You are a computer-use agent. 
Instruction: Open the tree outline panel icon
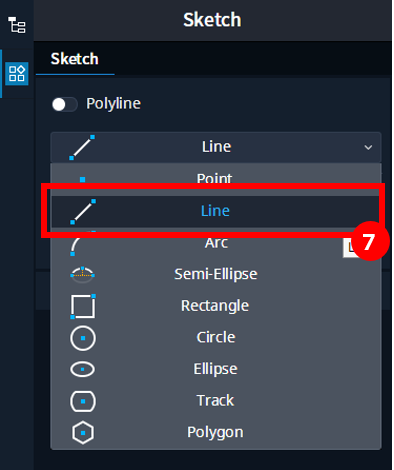pos(17,25)
